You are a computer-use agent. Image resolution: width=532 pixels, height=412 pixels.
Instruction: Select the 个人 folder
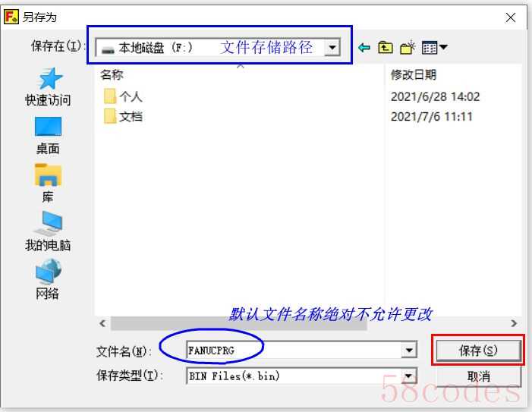pos(123,96)
